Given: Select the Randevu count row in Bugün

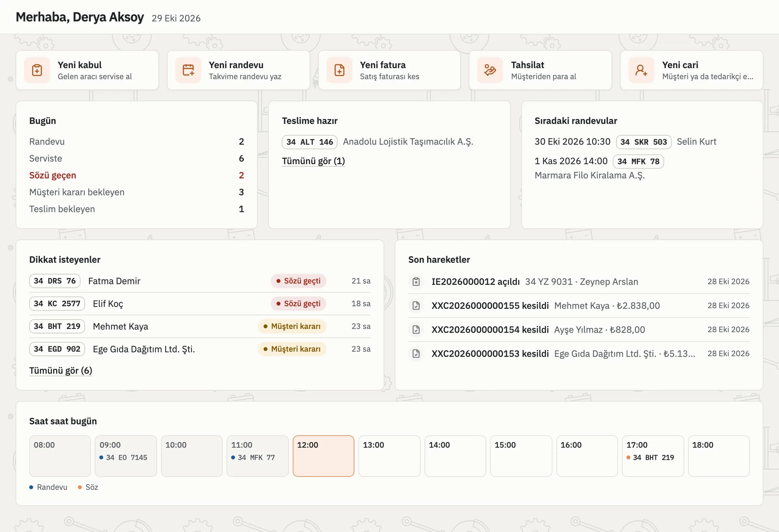Looking at the screenshot, I should tap(136, 142).
